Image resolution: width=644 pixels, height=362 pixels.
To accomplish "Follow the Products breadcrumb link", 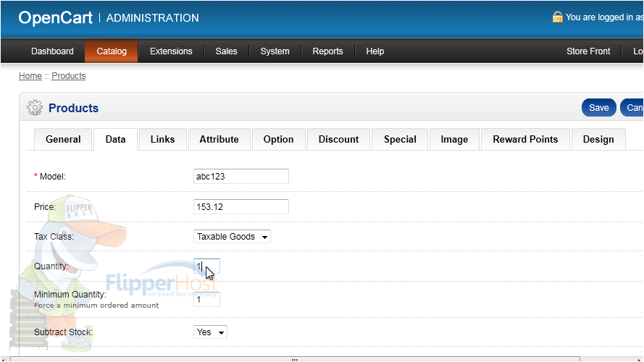I will point(69,76).
